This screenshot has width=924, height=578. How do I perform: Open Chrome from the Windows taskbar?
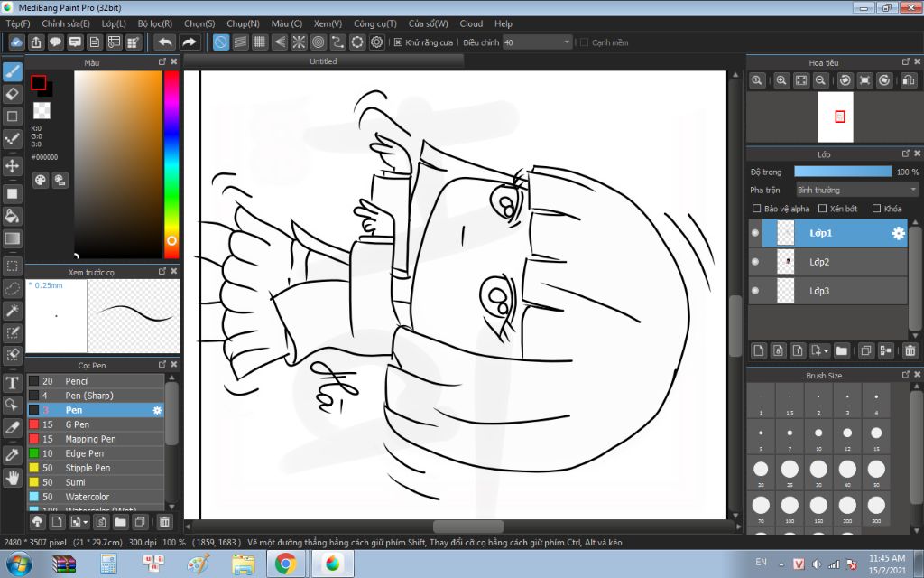tap(286, 564)
